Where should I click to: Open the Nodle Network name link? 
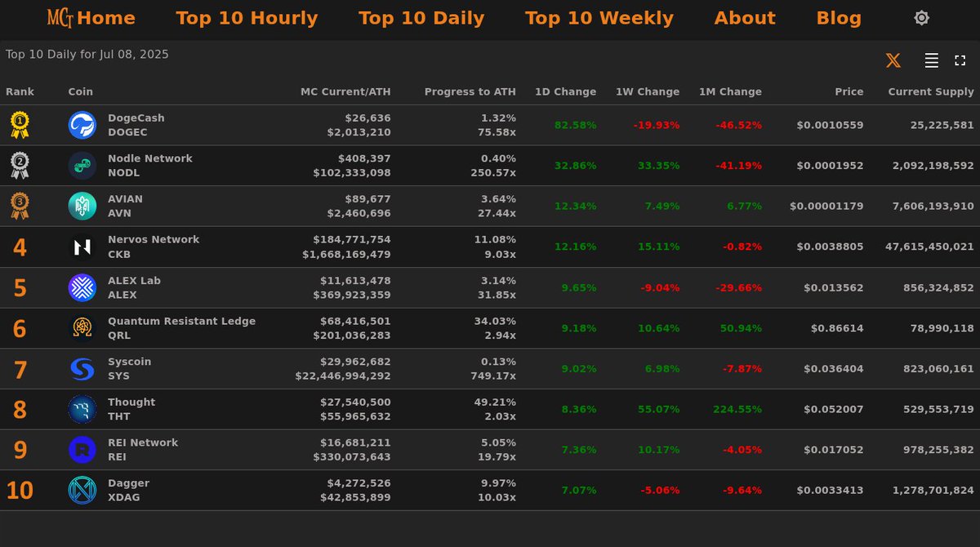[150, 158]
